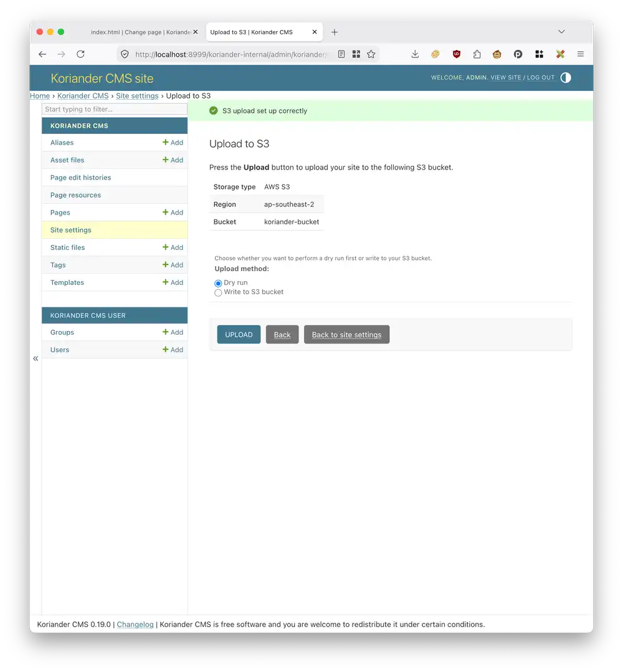This screenshot has width=623, height=672.
Task: Click the shield tracking protection icon
Action: pos(125,54)
